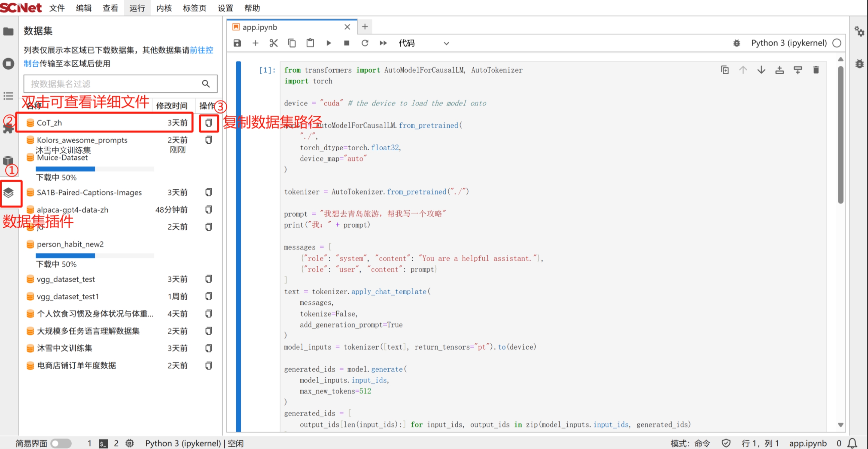The image size is (868, 449).
Task: Save the notebook with the disk icon
Action: coord(237,43)
